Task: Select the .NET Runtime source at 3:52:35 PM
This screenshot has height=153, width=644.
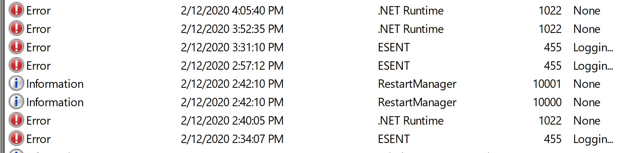Action: [411, 29]
